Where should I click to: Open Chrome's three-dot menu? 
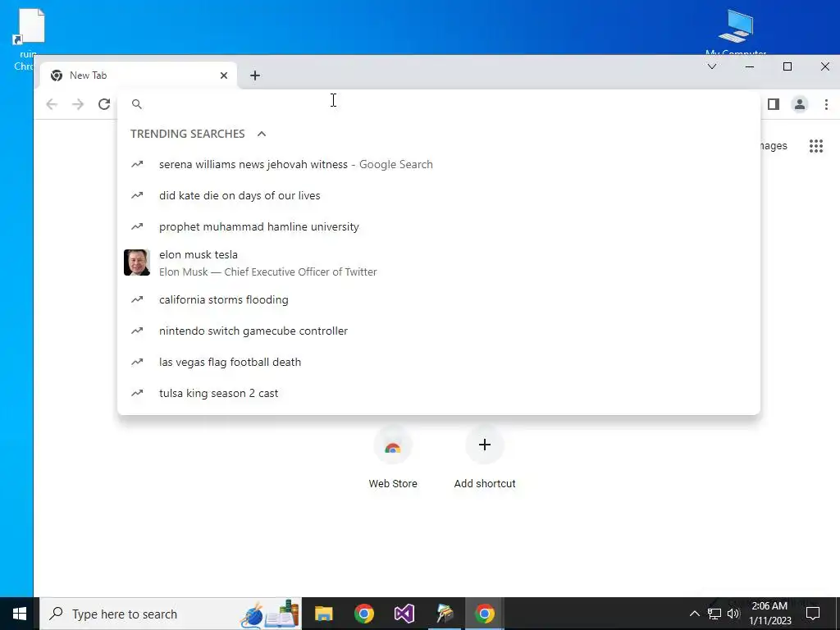click(826, 104)
